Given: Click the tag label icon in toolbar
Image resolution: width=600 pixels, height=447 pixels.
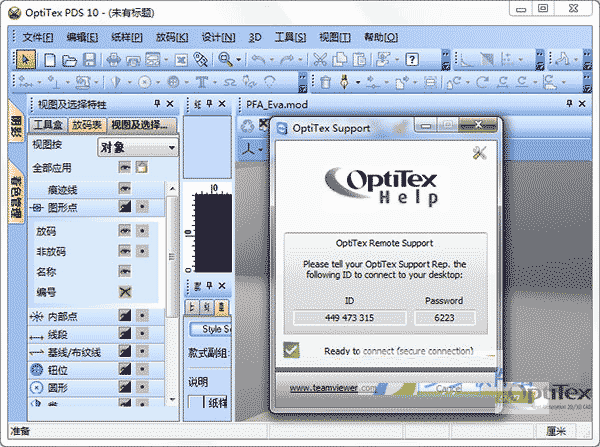Looking at the screenshot, I should (201, 60).
